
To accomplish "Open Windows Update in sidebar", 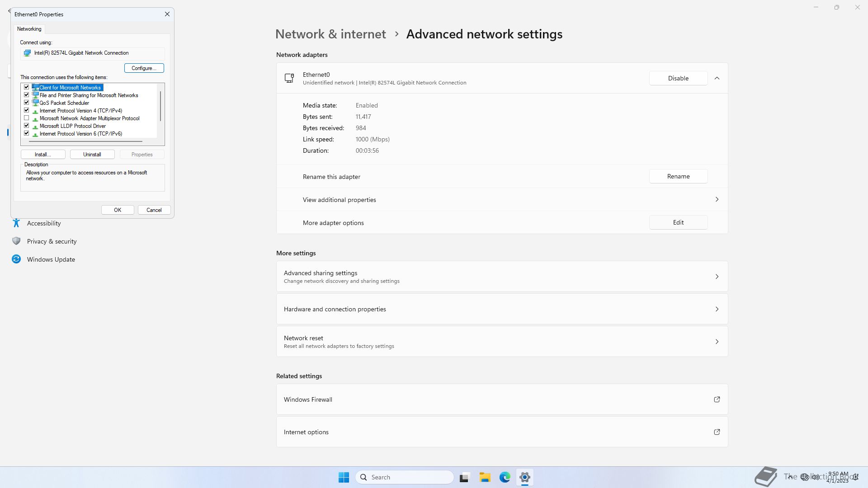I will pyautogui.click(x=51, y=259).
